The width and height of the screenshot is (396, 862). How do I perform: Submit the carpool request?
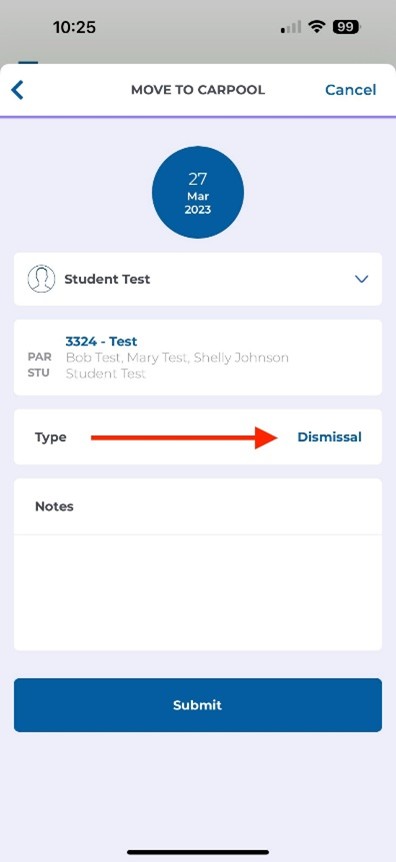point(198,705)
